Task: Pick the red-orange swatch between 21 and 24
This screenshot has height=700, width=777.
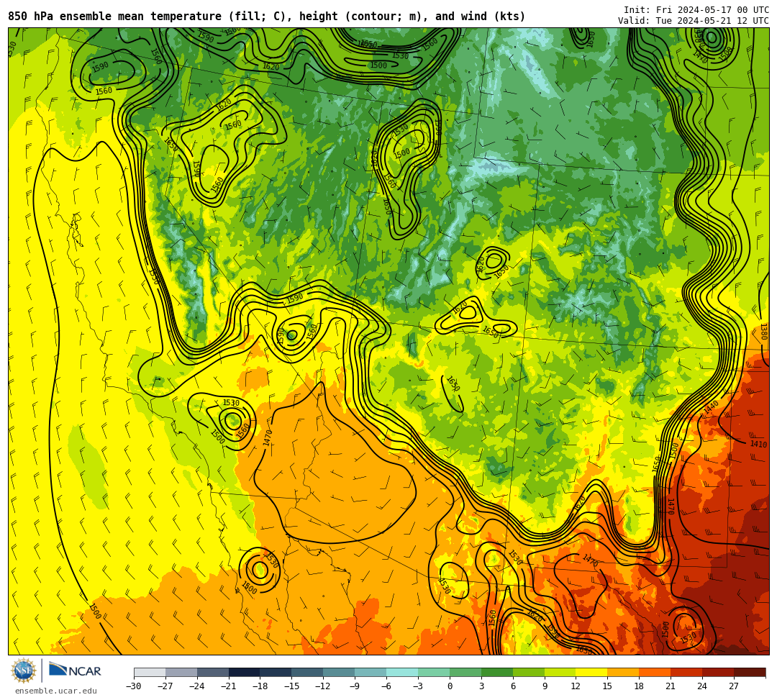Action: [687, 672]
